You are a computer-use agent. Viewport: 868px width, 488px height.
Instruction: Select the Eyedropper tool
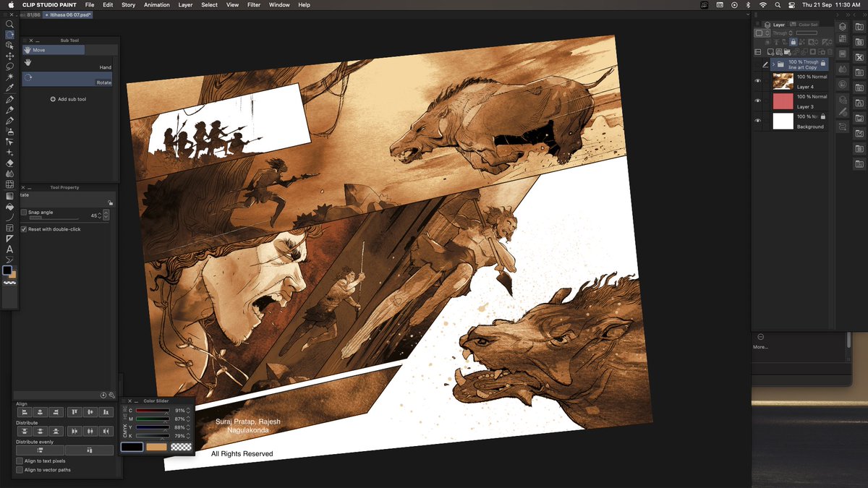point(9,87)
